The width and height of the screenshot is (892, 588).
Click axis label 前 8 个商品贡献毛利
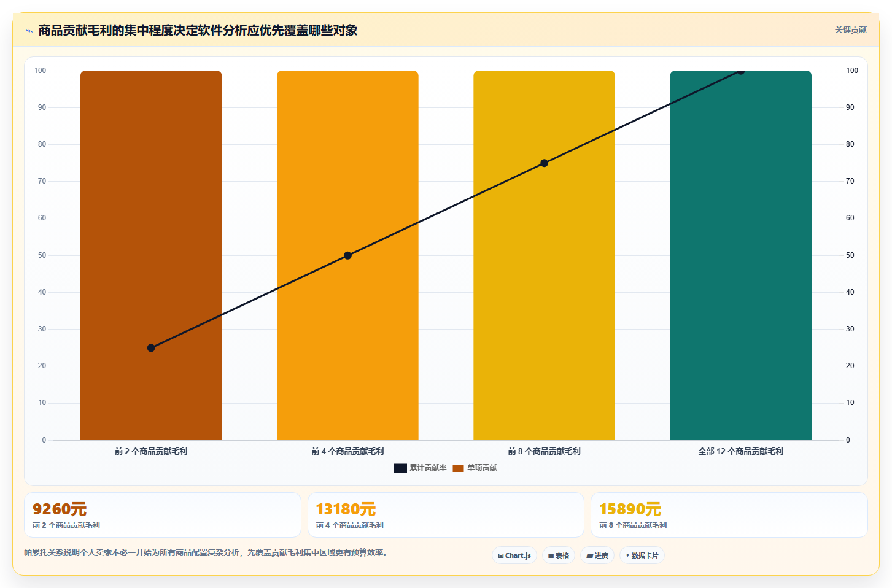click(x=544, y=451)
